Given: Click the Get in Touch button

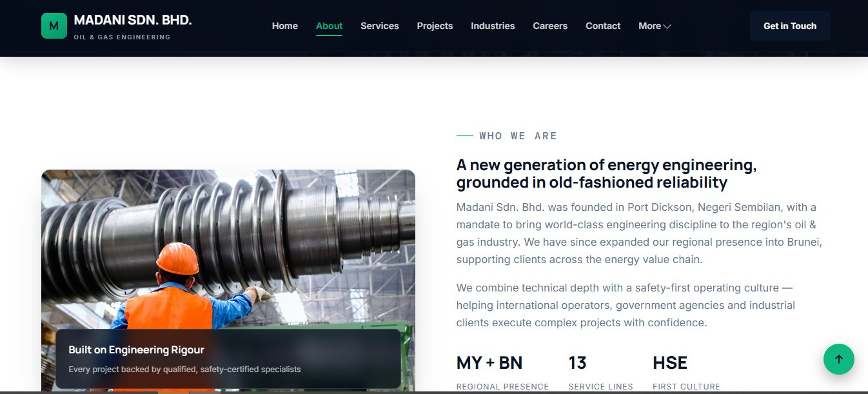Looking at the screenshot, I should (x=790, y=26).
